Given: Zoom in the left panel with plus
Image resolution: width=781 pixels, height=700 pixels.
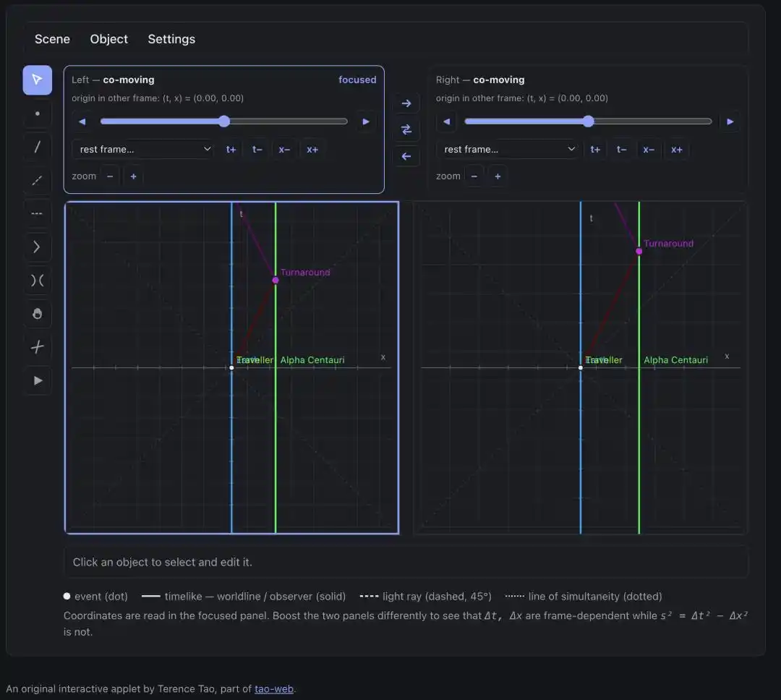Looking at the screenshot, I should [x=134, y=176].
